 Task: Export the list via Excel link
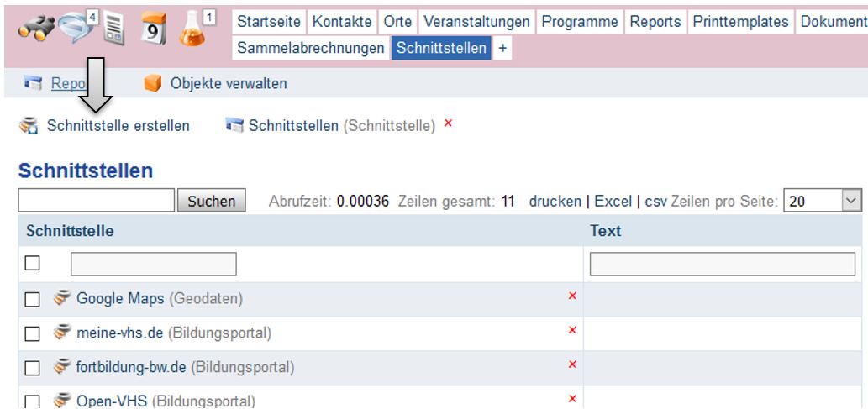click(x=613, y=201)
